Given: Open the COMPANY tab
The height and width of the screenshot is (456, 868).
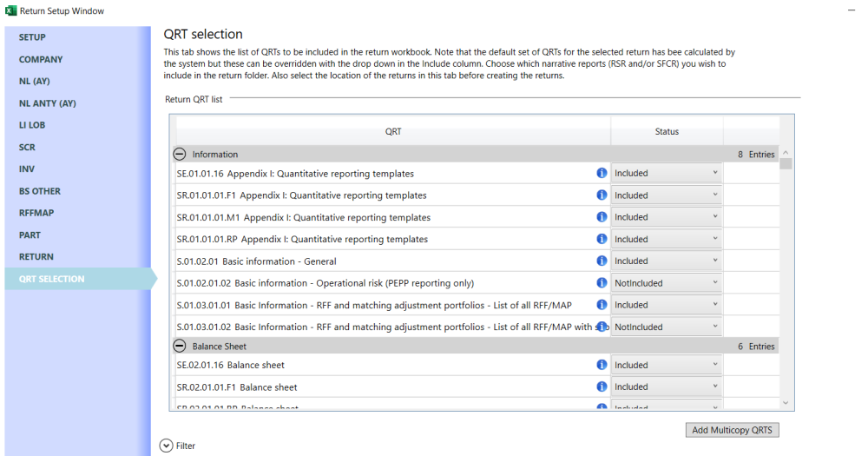Looking at the screenshot, I should [41, 60].
